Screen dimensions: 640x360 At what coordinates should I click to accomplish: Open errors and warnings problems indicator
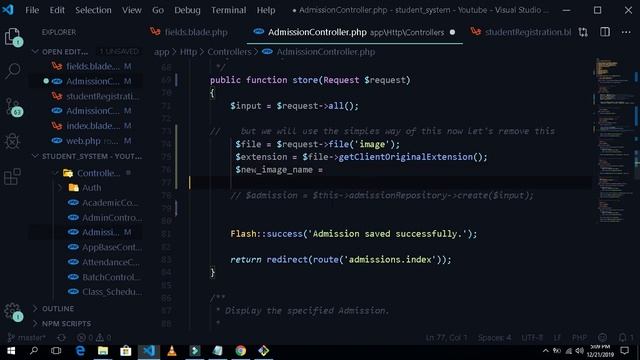point(94,338)
